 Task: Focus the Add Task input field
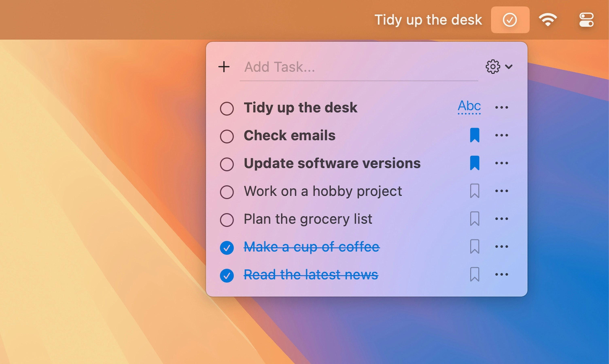[x=359, y=67]
